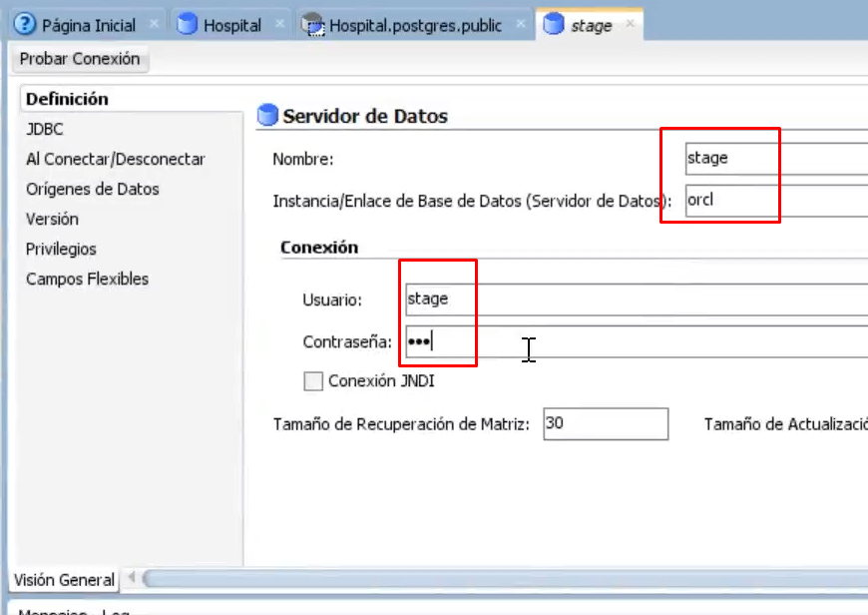Click the Tamaño de Recuperación de Matriz label

[401, 424]
